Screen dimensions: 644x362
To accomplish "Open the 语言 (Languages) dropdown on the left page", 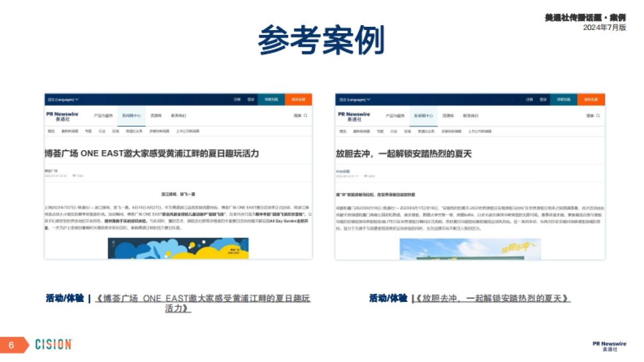I will pyautogui.click(x=63, y=99).
